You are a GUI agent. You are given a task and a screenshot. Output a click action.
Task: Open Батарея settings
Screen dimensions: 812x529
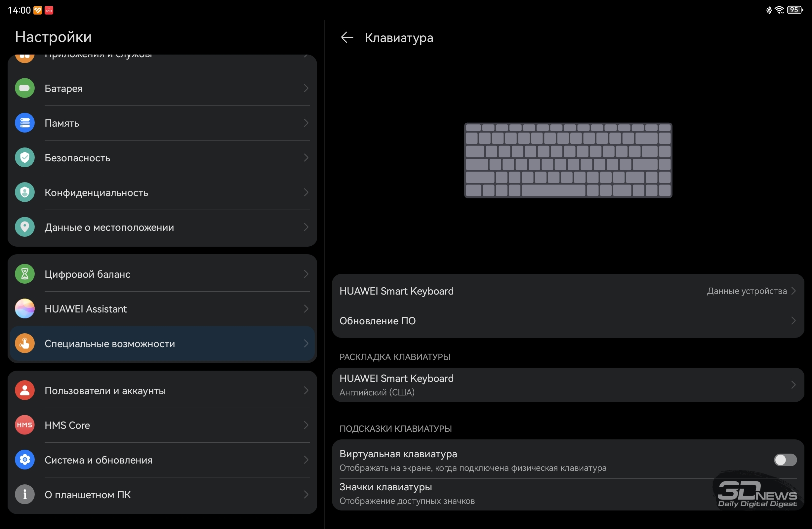[x=162, y=88]
